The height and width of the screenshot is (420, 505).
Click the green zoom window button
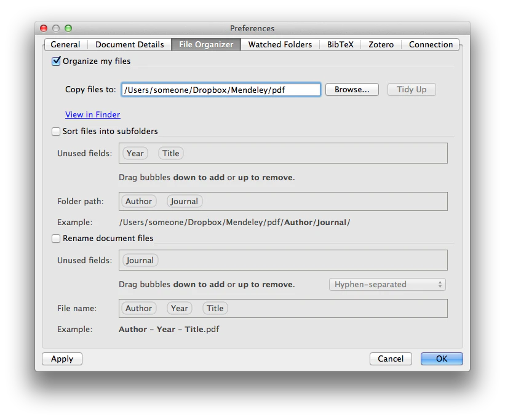[x=68, y=28]
